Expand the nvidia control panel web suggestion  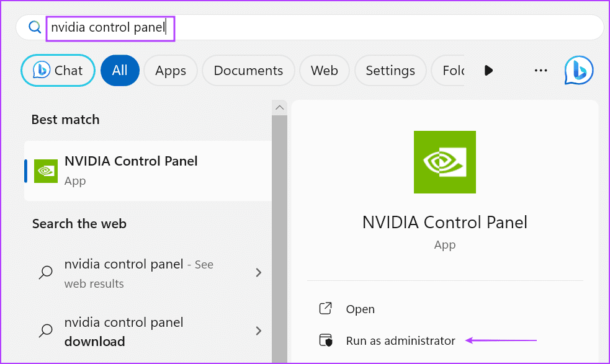click(259, 272)
